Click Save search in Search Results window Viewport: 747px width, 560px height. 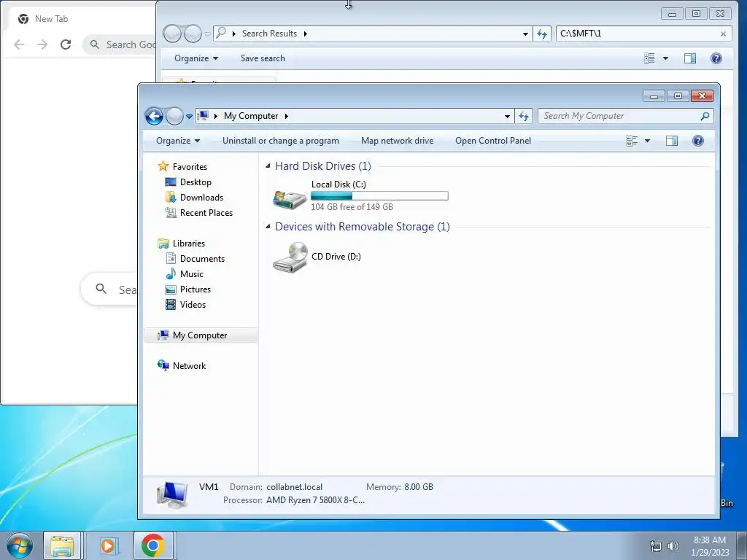(x=263, y=58)
